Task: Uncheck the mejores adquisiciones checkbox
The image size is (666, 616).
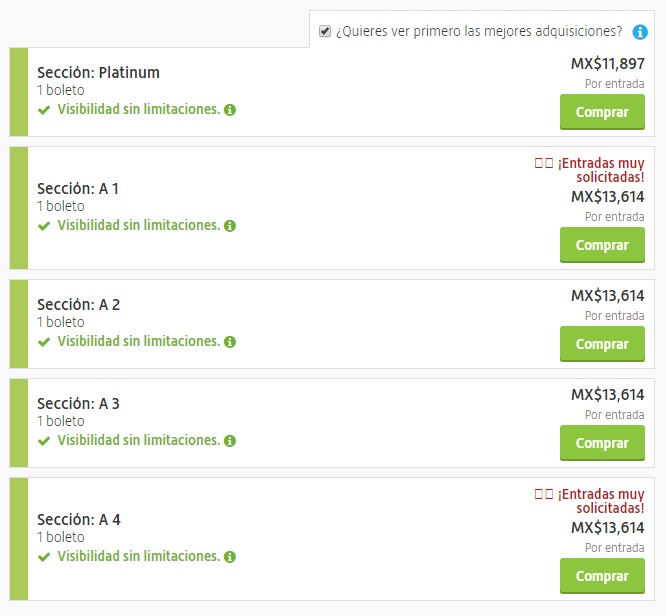Action: point(325,31)
